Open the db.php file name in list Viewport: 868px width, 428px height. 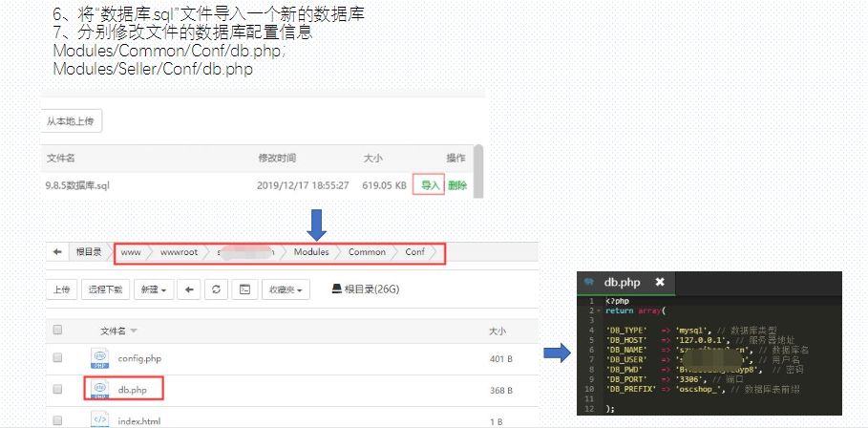point(133,390)
